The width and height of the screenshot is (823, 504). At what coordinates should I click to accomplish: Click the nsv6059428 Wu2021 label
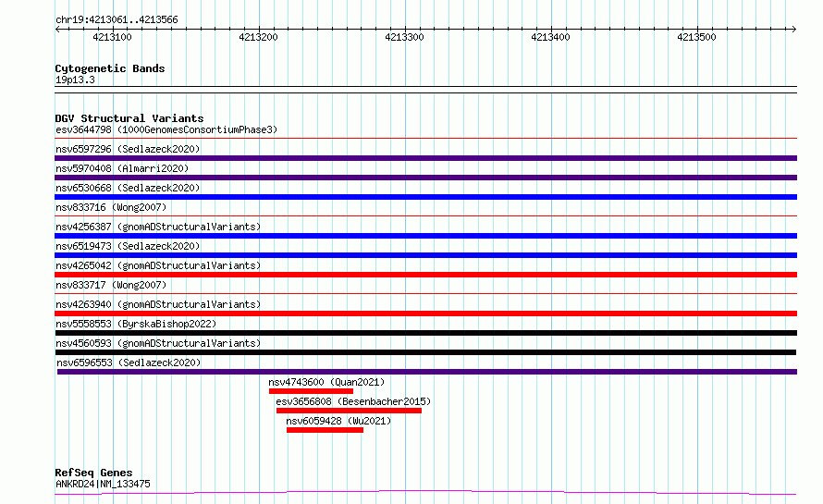pyautogui.click(x=338, y=421)
